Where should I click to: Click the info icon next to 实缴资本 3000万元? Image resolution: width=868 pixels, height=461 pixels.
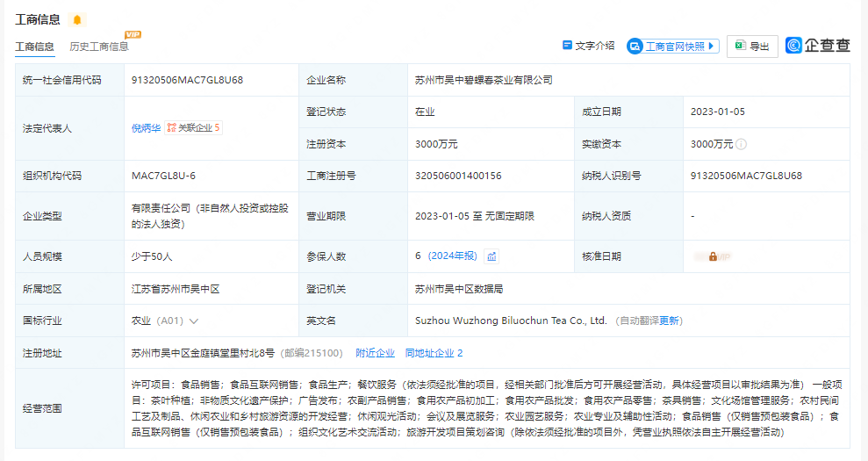pyautogui.click(x=742, y=144)
